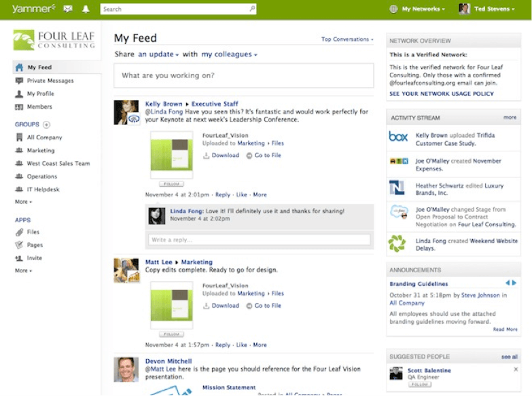Open Files app in sidebar
This screenshot has width=532, height=396.
tap(33, 232)
